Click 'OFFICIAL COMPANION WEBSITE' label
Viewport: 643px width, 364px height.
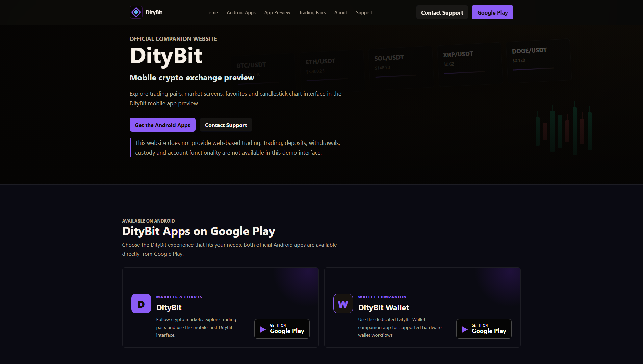173,39
